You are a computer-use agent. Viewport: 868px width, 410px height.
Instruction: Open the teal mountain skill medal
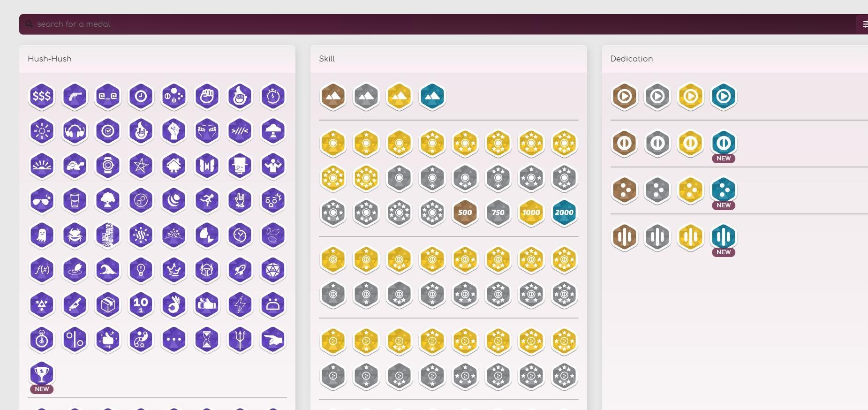(x=432, y=96)
